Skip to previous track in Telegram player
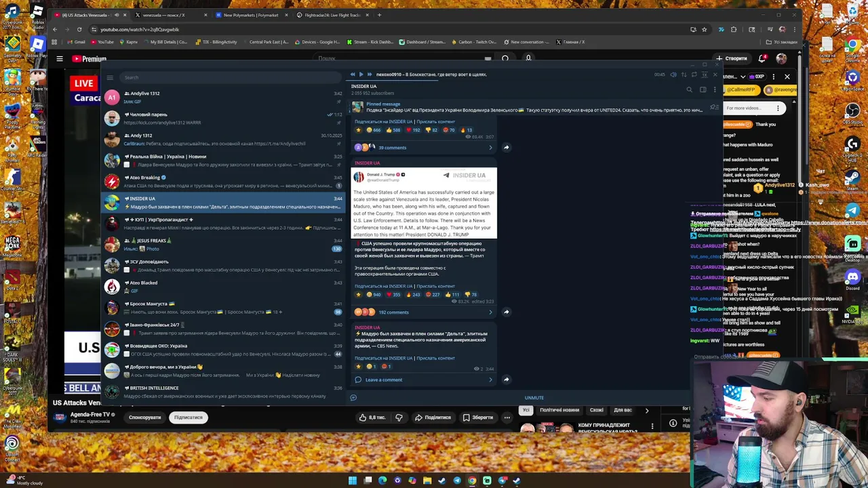Image resolution: width=868 pixels, height=488 pixels. click(353, 75)
